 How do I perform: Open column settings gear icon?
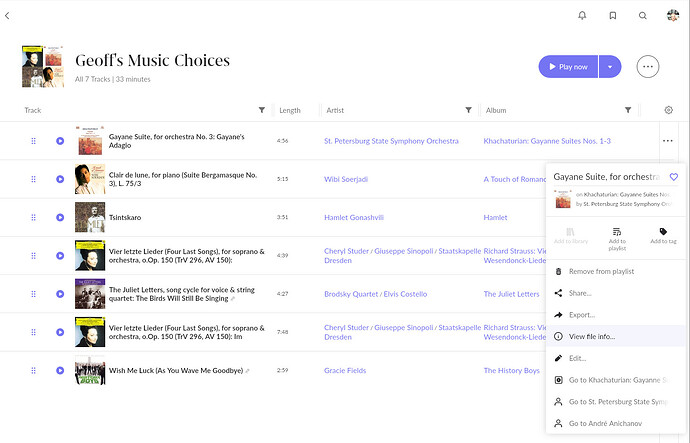coord(669,110)
